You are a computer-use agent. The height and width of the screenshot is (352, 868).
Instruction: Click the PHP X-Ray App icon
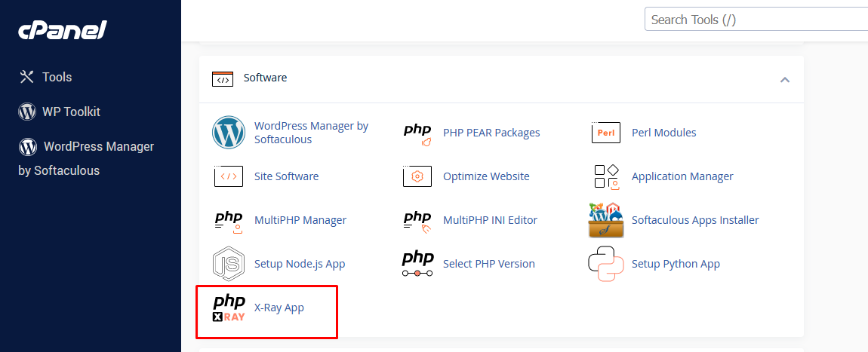[x=229, y=308]
